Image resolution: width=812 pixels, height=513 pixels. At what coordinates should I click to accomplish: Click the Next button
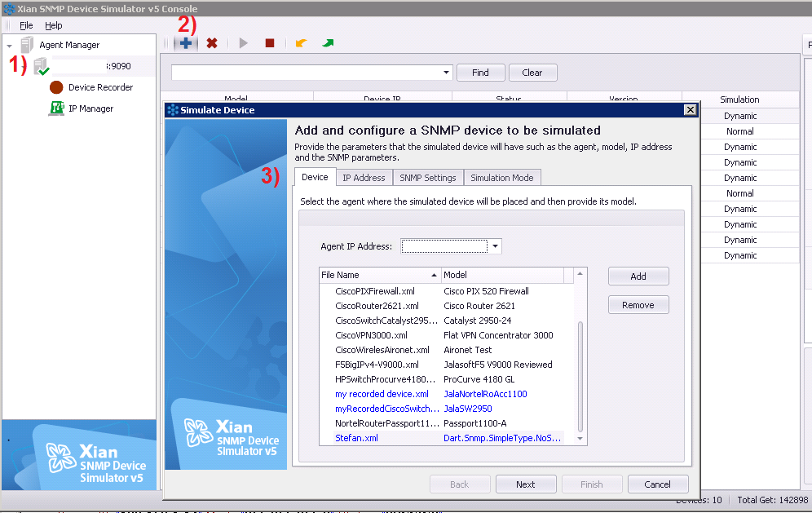[x=526, y=484]
